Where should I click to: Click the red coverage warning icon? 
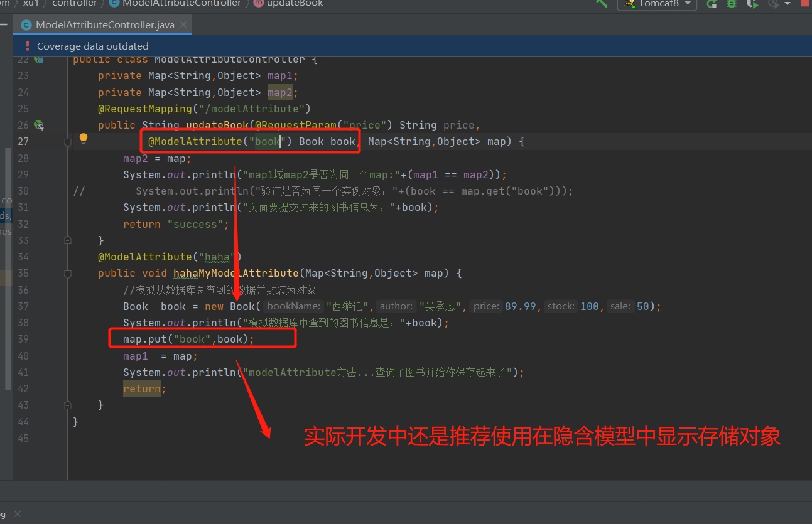point(27,46)
